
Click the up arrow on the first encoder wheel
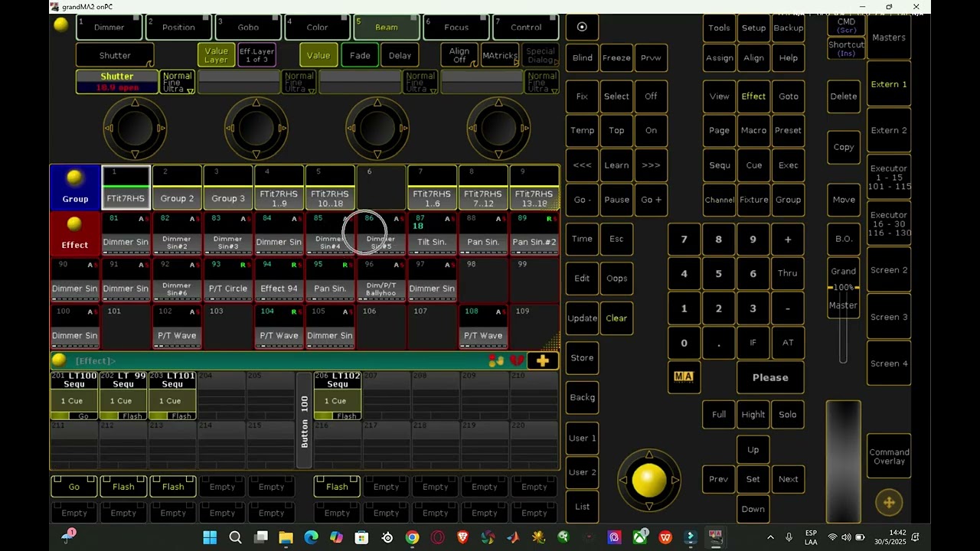[x=135, y=103]
